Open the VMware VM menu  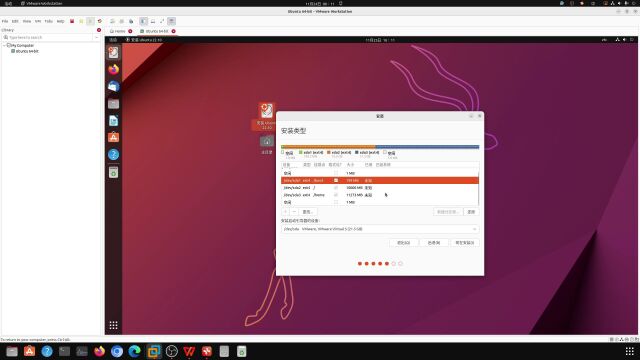point(38,21)
